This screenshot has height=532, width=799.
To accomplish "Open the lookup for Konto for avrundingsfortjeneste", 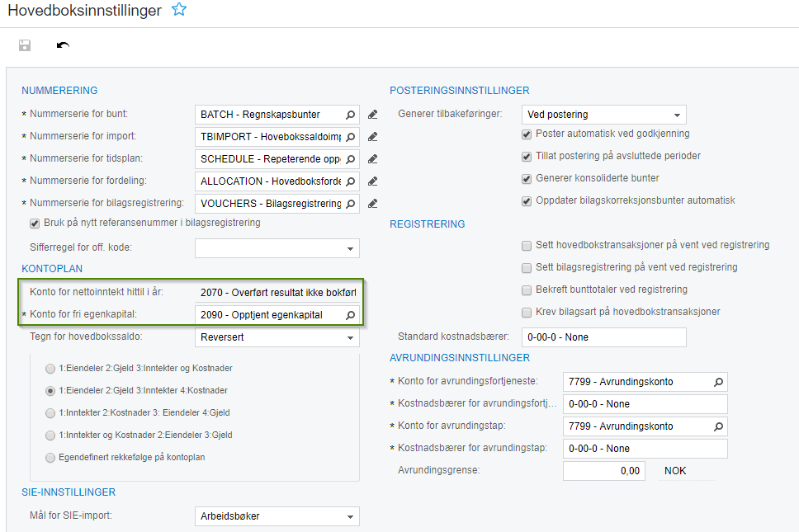I will (x=718, y=382).
